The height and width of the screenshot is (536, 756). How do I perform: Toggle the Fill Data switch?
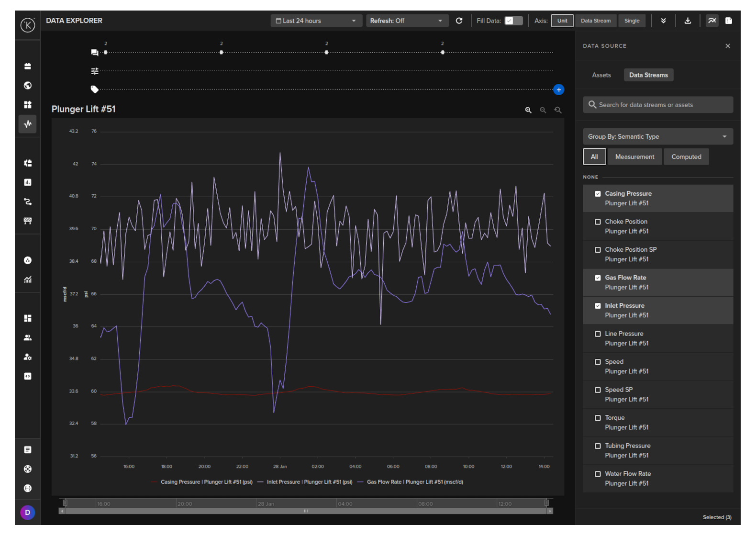(x=513, y=21)
